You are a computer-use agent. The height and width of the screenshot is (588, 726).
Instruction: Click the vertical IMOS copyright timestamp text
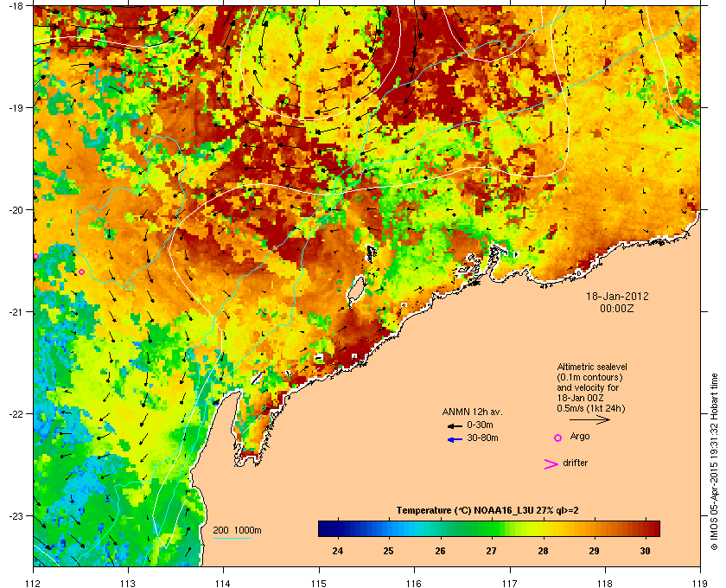(x=714, y=462)
